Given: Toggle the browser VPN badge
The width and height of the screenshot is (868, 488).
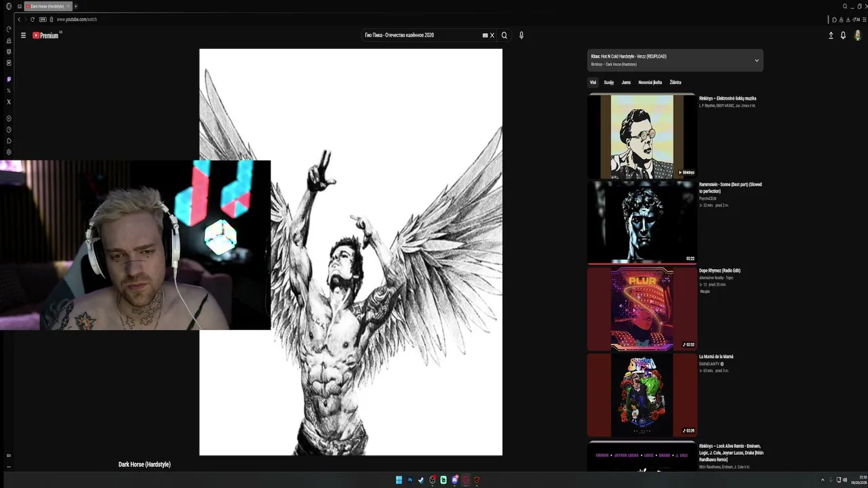Looking at the screenshot, I should click(x=43, y=20).
